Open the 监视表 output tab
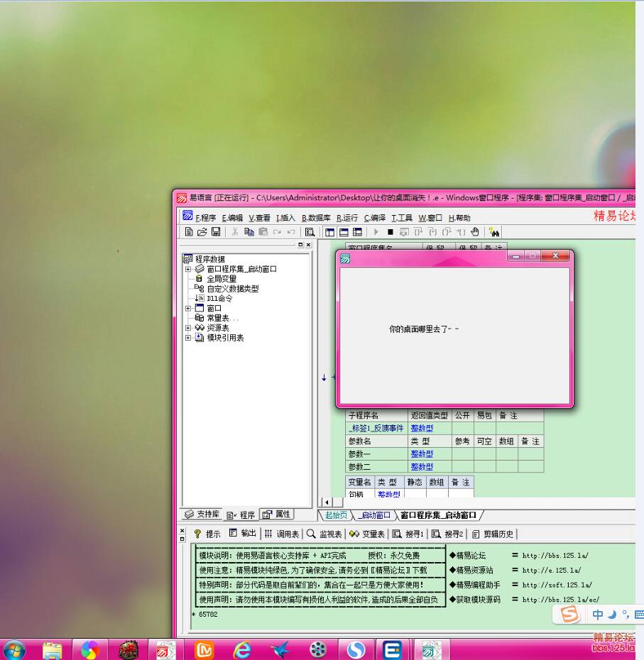Image resolution: width=644 pixels, height=660 pixels. (x=324, y=534)
